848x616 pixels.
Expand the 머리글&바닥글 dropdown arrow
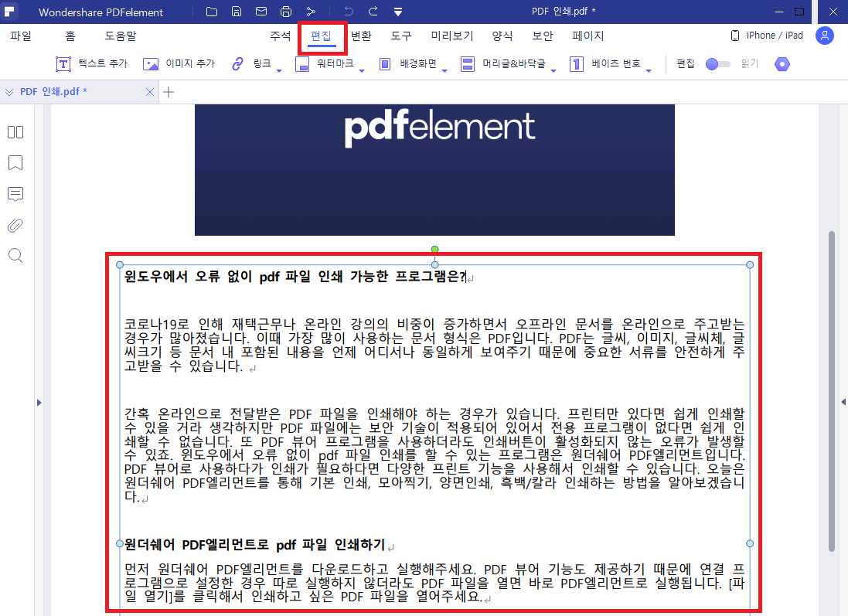(553, 70)
